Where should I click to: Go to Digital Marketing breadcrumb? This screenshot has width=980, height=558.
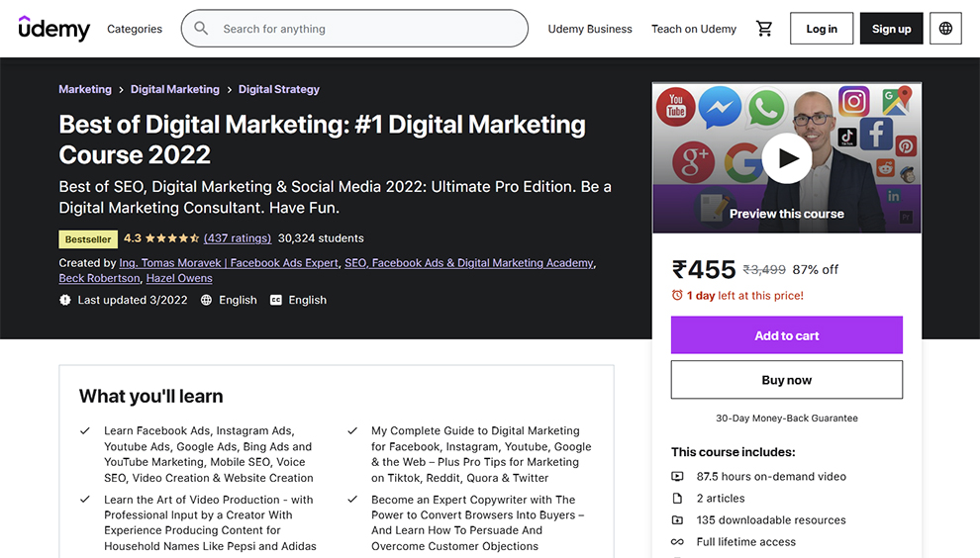click(175, 89)
